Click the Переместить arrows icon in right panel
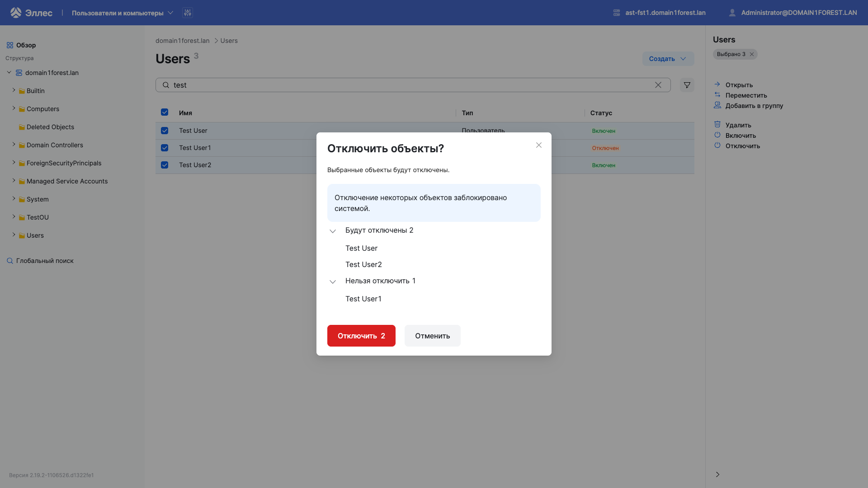Image resolution: width=868 pixels, height=488 pixels. coord(718,95)
